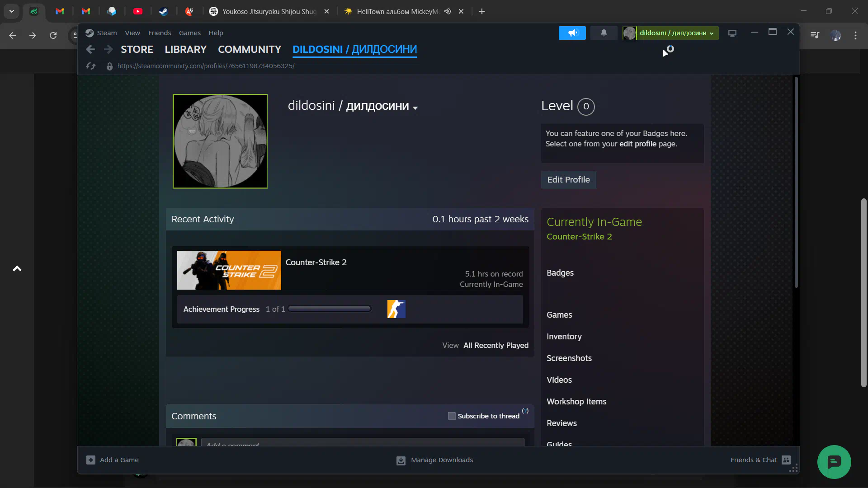868x488 pixels.
Task: Click the Steam announcements megaphone icon
Action: point(572,33)
